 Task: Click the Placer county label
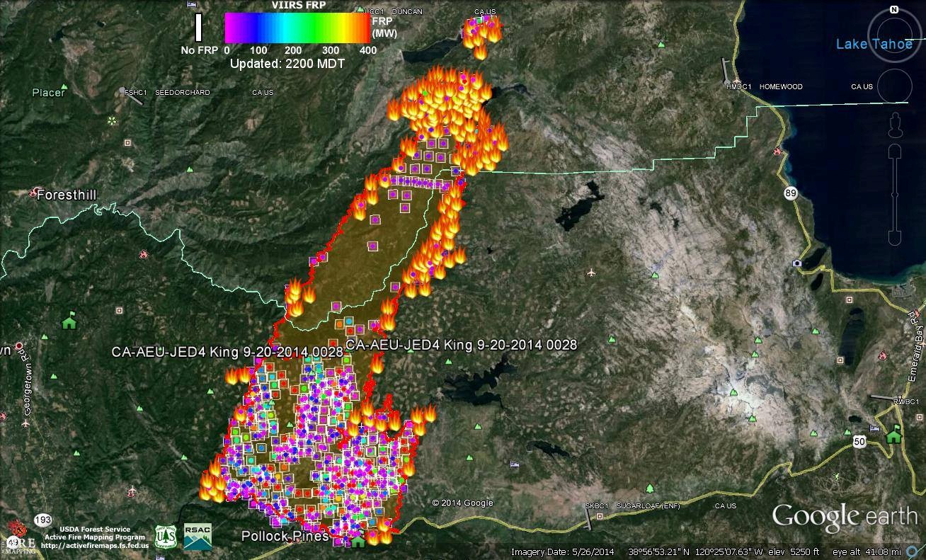pyautogui.click(x=48, y=93)
